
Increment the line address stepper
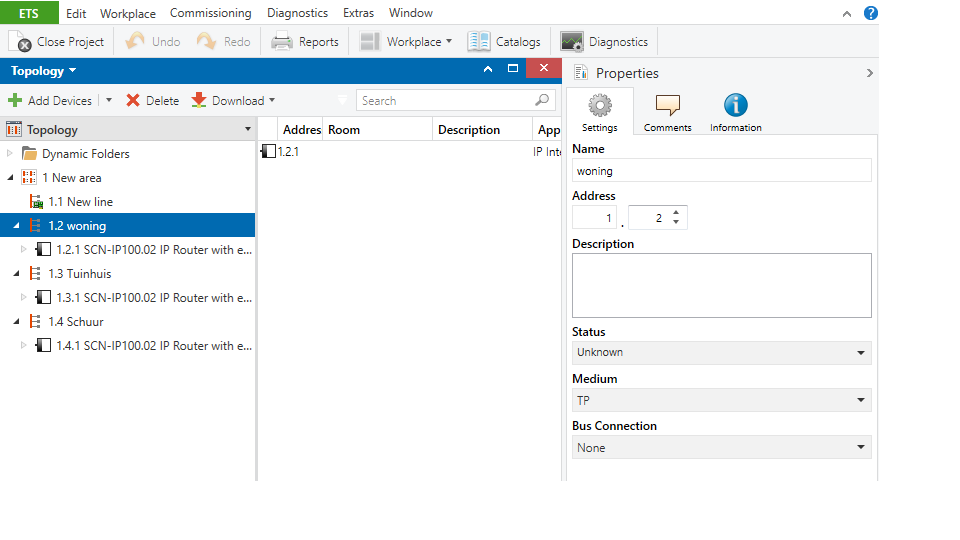tap(677, 213)
